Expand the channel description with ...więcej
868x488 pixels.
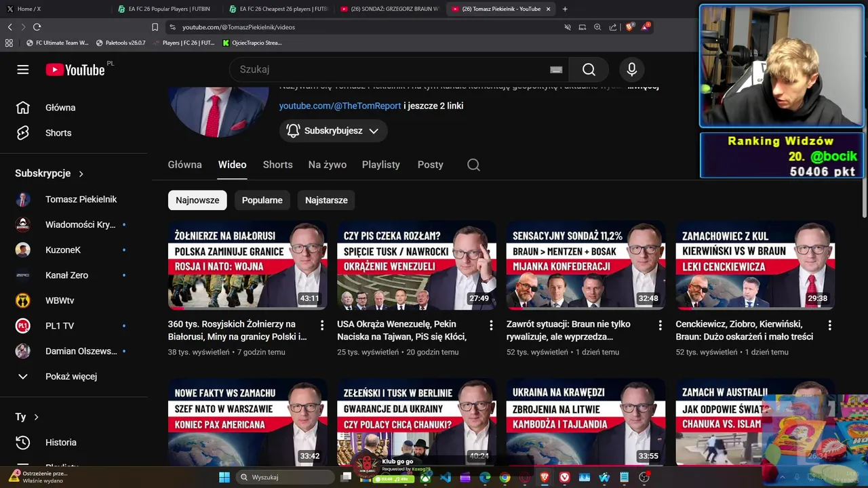pyautogui.click(x=642, y=86)
